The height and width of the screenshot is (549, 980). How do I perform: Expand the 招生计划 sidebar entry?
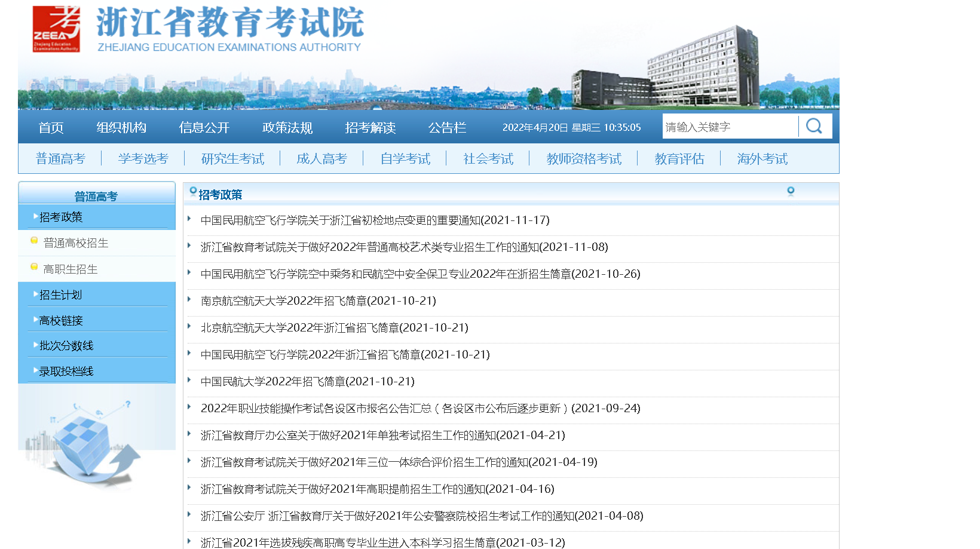click(x=60, y=295)
